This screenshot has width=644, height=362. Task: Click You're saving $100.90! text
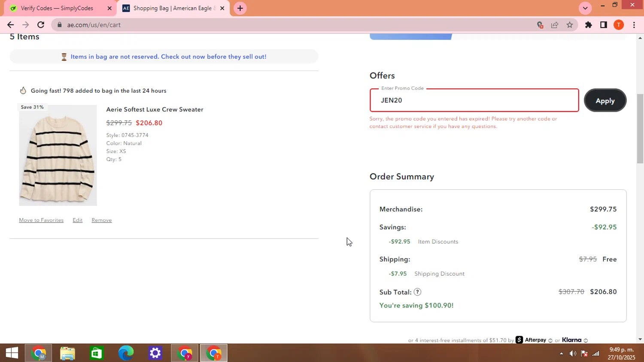416,305
